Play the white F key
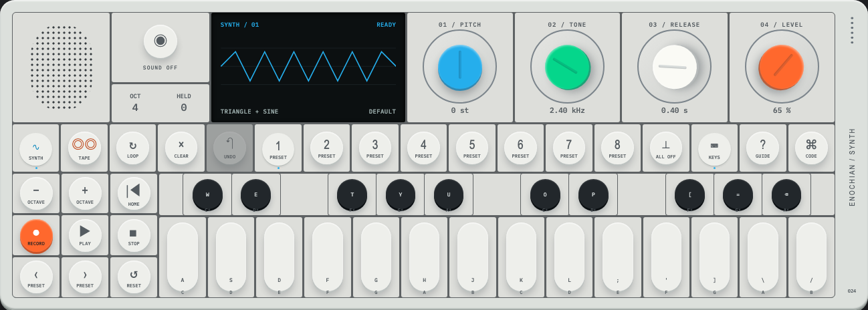The height and width of the screenshot is (310, 868). (328, 257)
